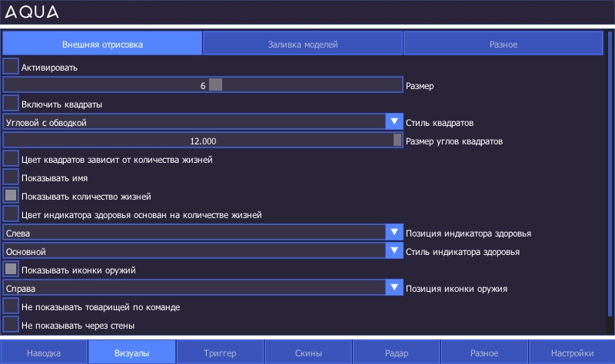Toggle the Показывать имя checkbox
615x364 pixels.
[11, 177]
